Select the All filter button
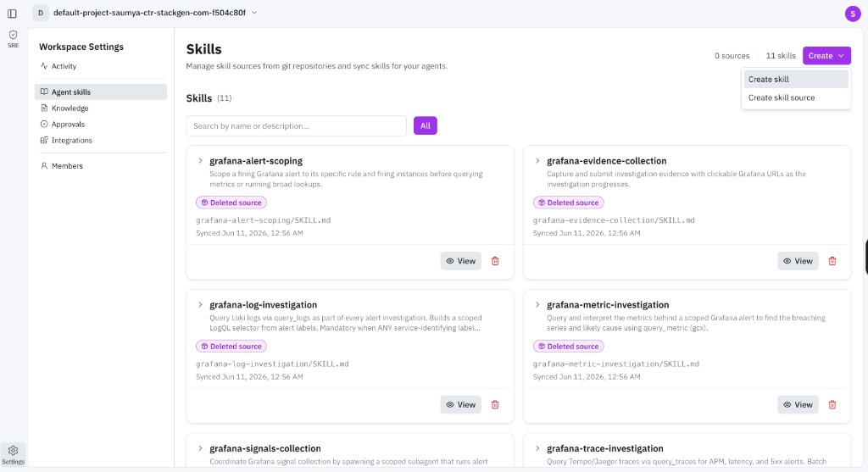The height and width of the screenshot is (472, 868). [x=426, y=125]
